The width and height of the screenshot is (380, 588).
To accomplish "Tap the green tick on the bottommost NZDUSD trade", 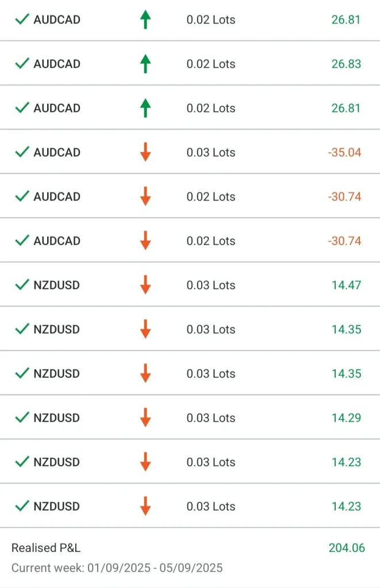I will click(x=22, y=506).
